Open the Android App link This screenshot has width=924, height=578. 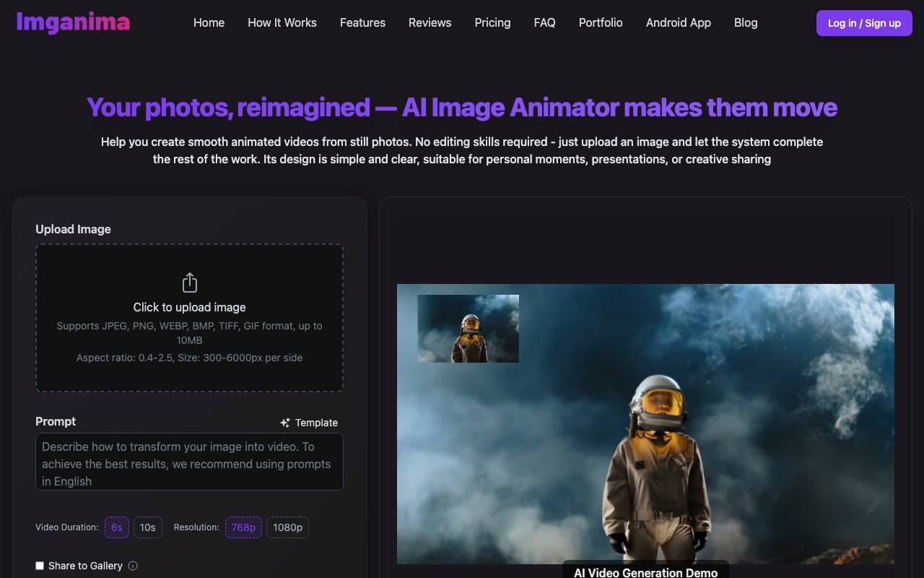coord(679,22)
